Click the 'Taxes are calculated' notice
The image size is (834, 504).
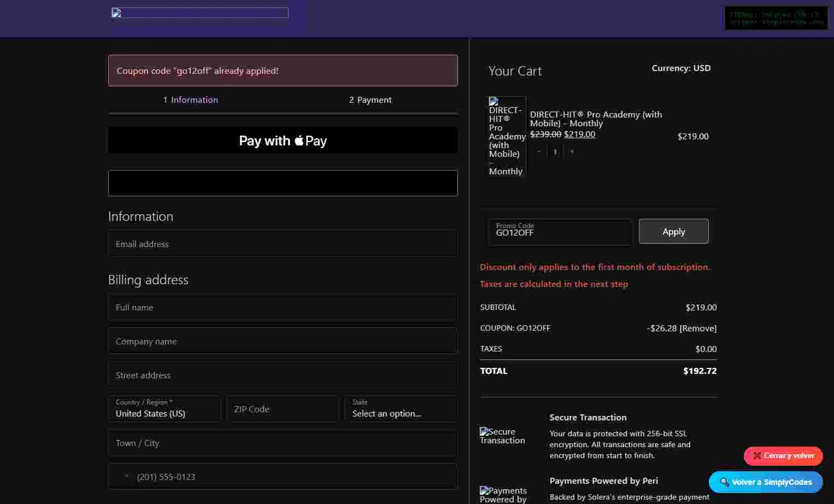[554, 284]
